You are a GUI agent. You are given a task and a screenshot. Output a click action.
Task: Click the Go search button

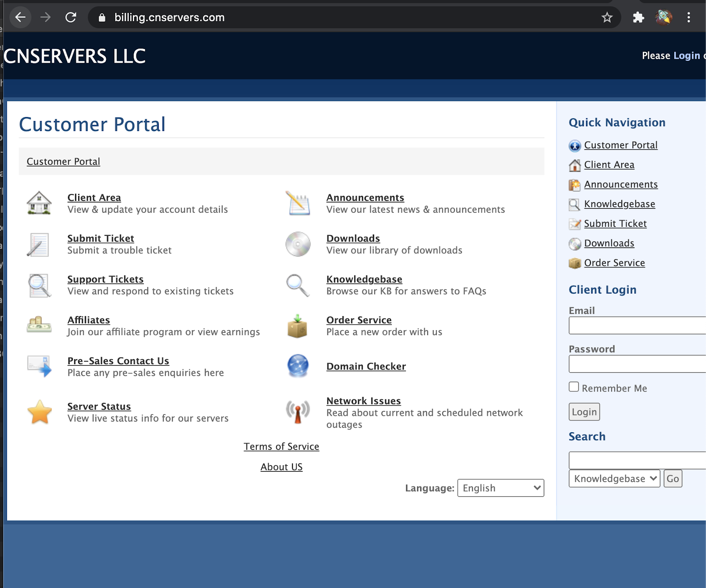click(x=673, y=479)
